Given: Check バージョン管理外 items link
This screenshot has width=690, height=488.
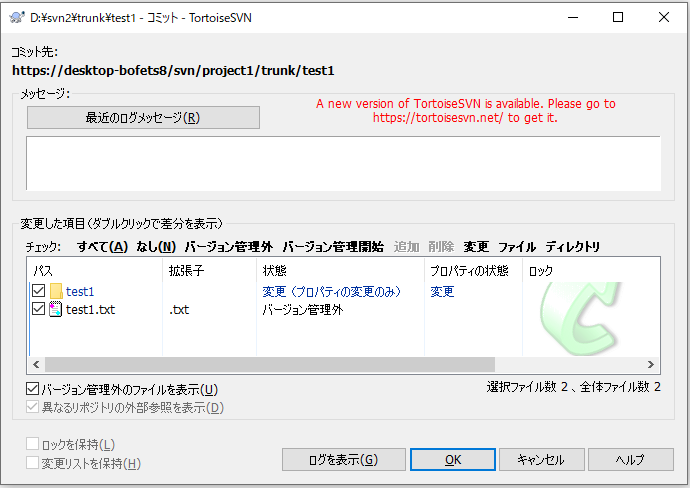Looking at the screenshot, I should [229, 247].
